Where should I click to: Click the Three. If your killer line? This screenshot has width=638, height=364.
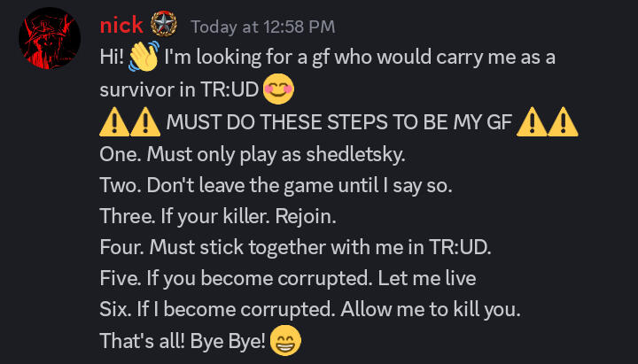coord(218,217)
